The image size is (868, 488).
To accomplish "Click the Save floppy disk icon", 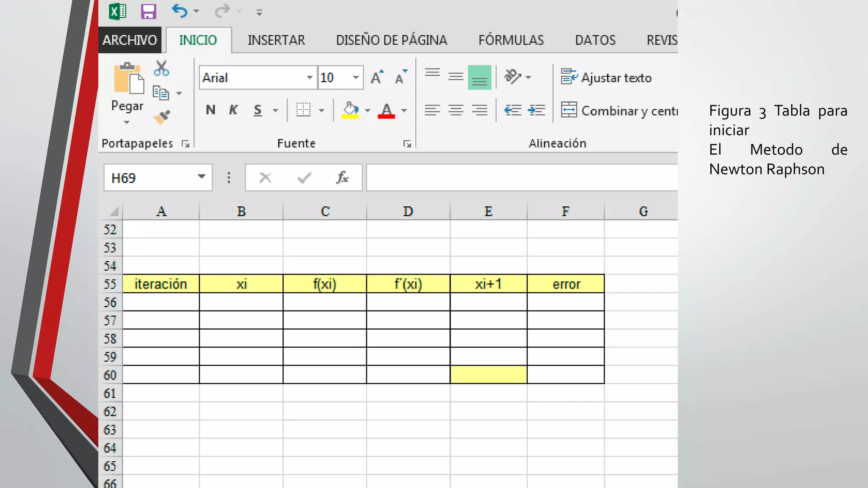I will click(x=148, y=11).
